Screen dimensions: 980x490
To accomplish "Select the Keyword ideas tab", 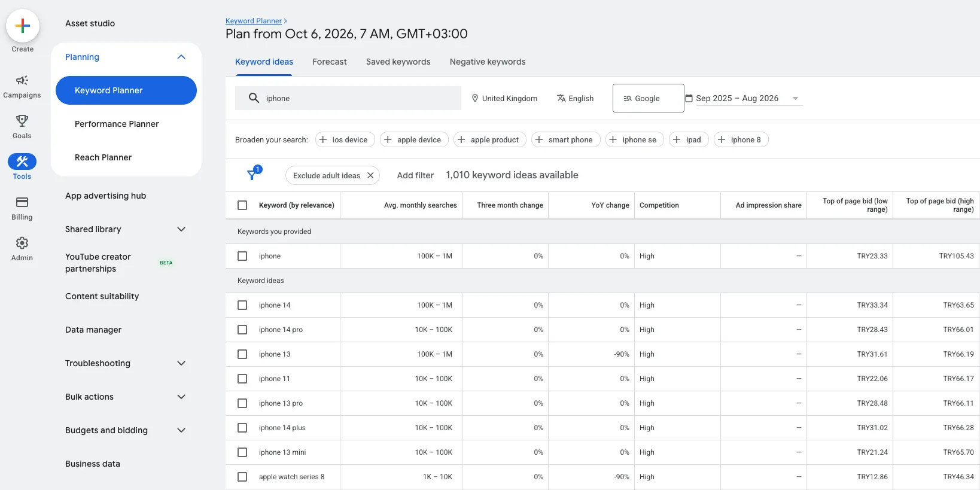I will 264,62.
